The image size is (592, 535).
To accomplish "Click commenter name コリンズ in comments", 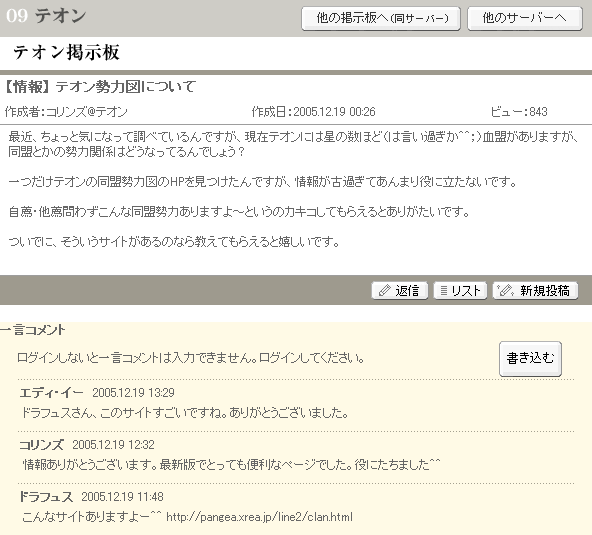I will click(42, 445).
